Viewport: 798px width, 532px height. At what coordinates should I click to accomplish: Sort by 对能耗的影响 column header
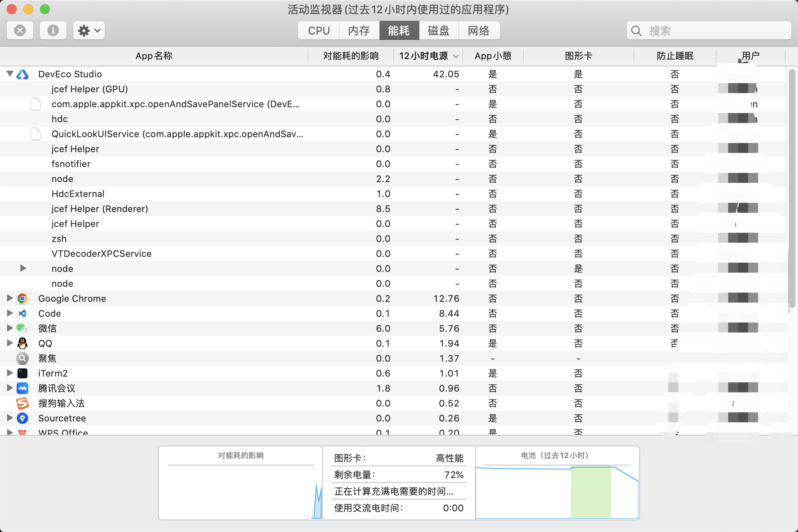[351, 56]
